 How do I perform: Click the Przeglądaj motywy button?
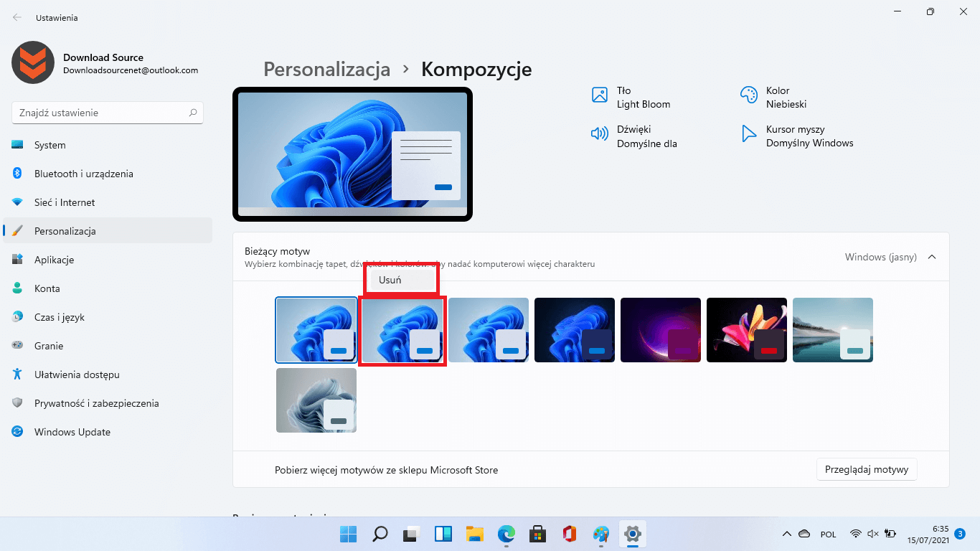coord(867,469)
